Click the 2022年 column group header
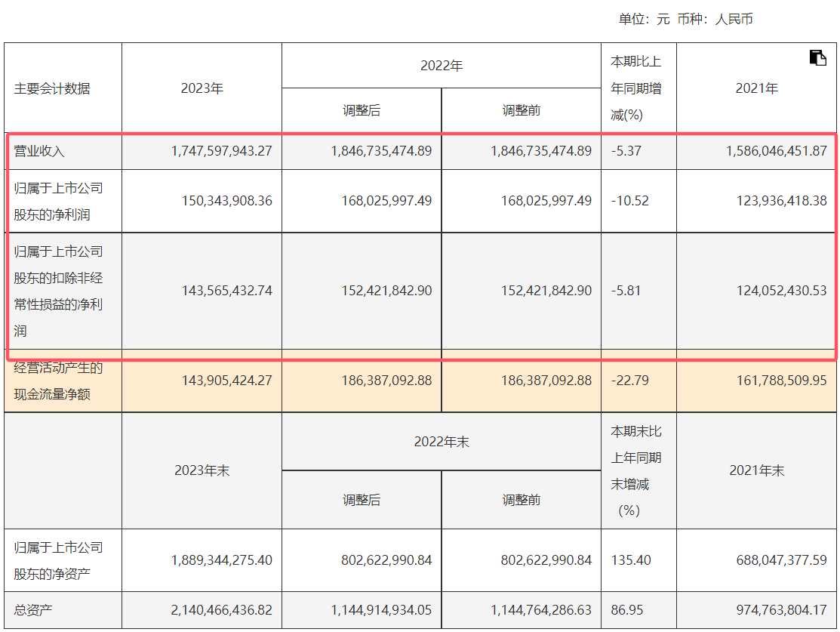Image resolution: width=840 pixels, height=632 pixels. [x=441, y=66]
